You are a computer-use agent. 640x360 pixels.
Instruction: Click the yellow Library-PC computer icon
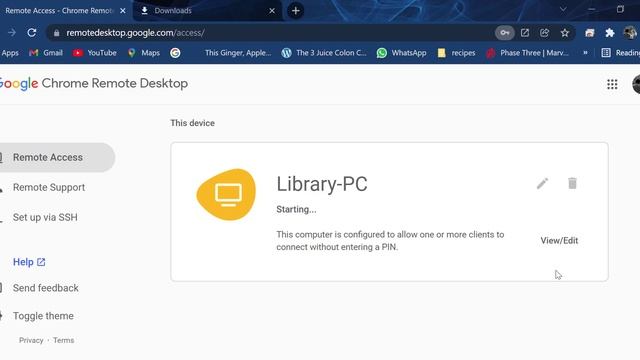227,194
